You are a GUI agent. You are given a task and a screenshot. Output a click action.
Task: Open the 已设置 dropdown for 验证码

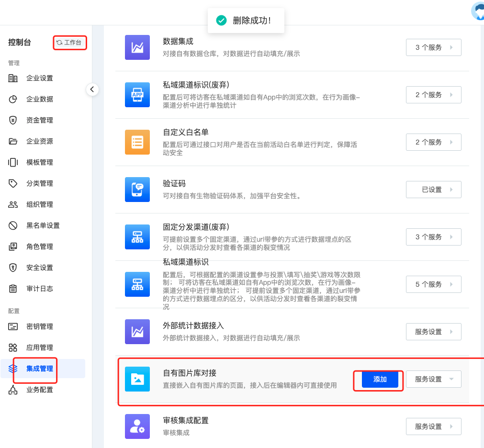433,190
